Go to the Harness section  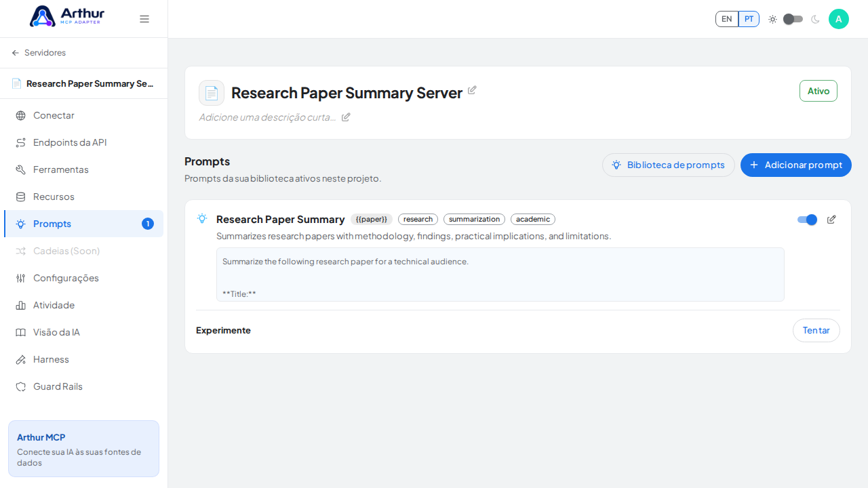pyautogui.click(x=84, y=359)
